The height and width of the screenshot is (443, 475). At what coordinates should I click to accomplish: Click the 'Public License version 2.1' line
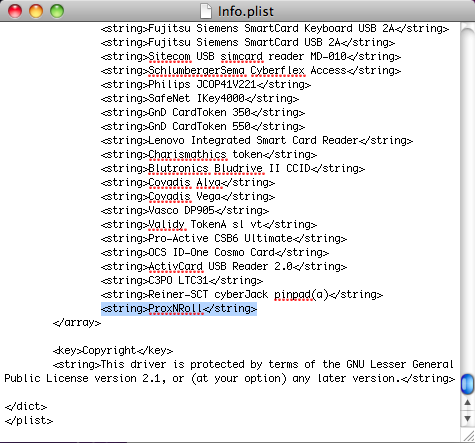coord(230,379)
